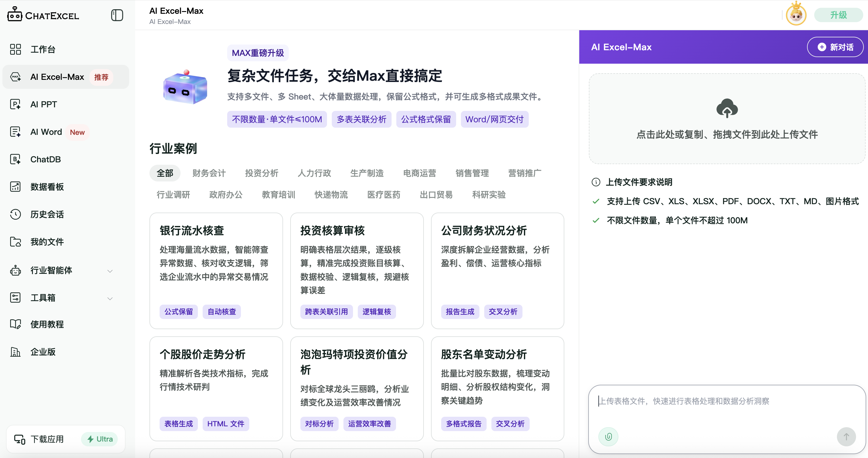Viewport: 868px width, 458px height.
Task: Select the 投资分析 category tab
Action: (262, 173)
